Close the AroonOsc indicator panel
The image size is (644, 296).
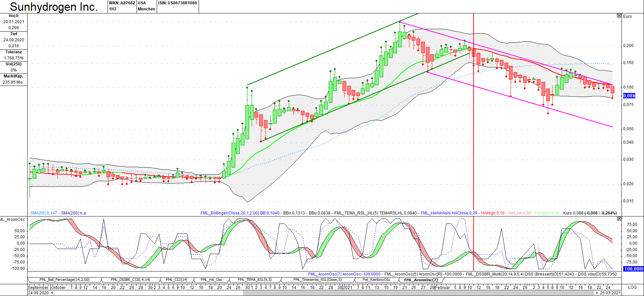pyautogui.click(x=619, y=219)
